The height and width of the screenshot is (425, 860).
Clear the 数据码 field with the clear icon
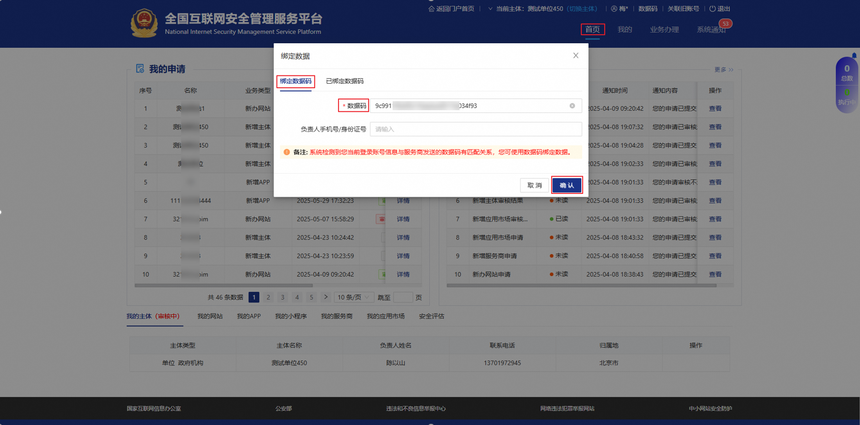point(572,105)
